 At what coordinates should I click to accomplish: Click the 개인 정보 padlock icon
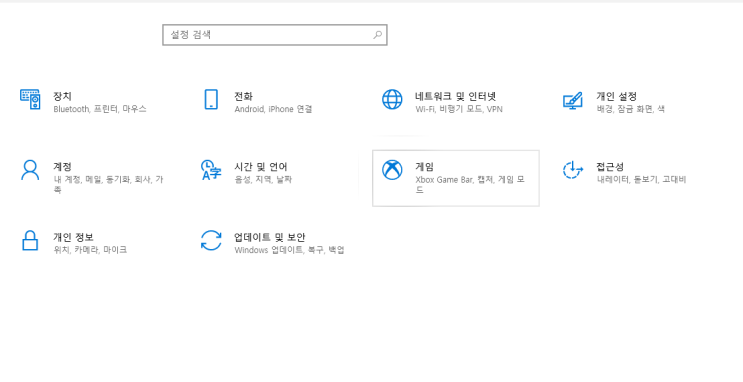(30, 240)
